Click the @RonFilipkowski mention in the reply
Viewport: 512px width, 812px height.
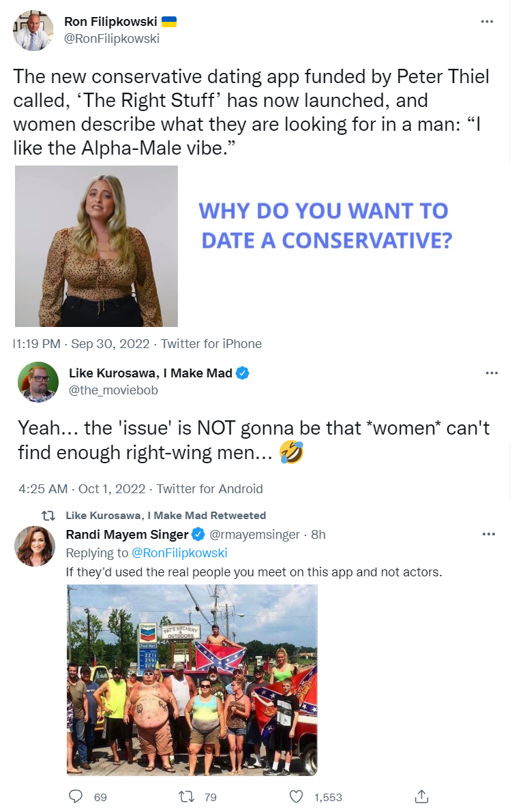coord(179,552)
